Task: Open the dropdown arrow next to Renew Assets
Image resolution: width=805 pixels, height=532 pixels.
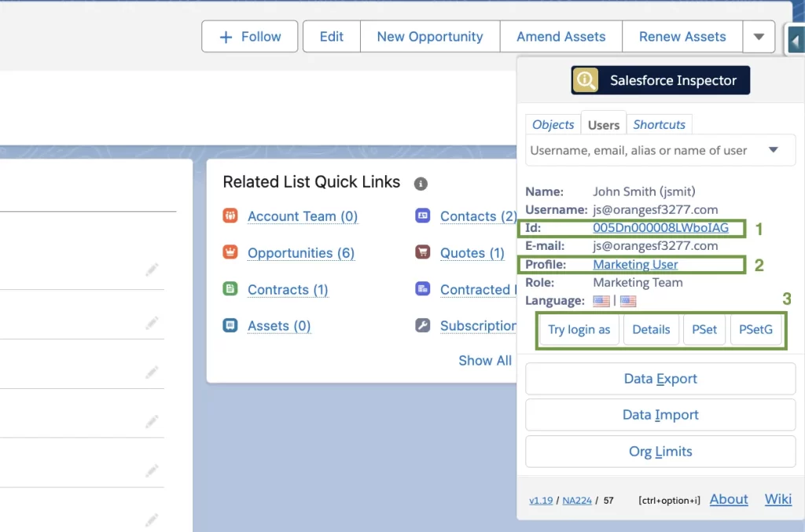Action: point(759,36)
